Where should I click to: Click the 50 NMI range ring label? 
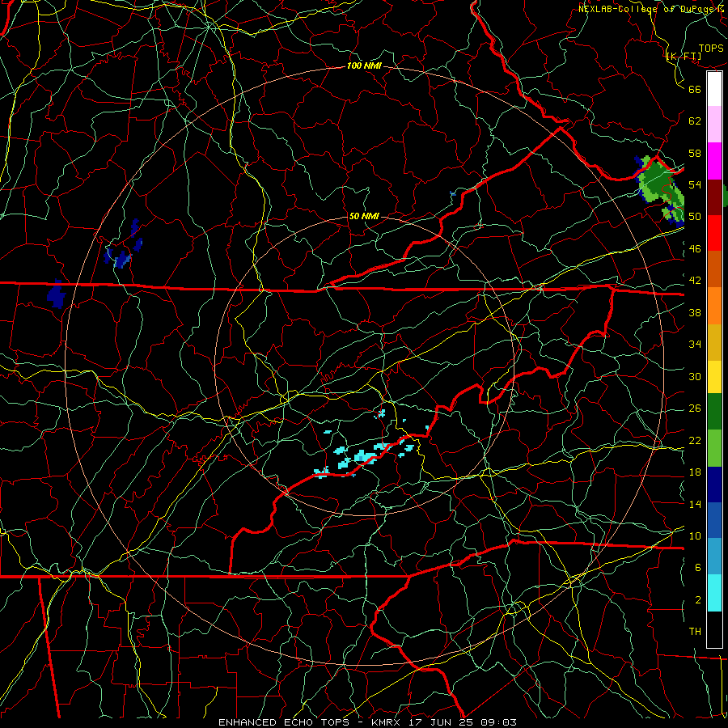point(364,216)
